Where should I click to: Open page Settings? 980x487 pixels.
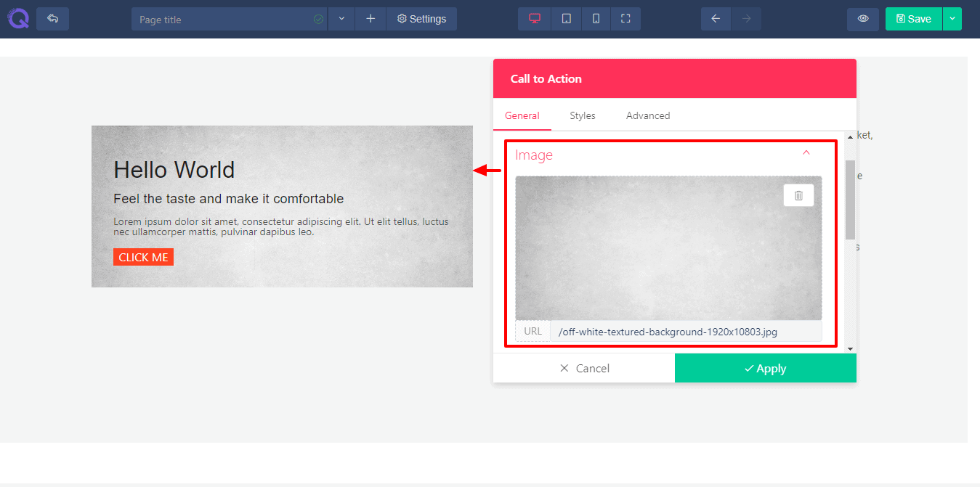(x=421, y=19)
